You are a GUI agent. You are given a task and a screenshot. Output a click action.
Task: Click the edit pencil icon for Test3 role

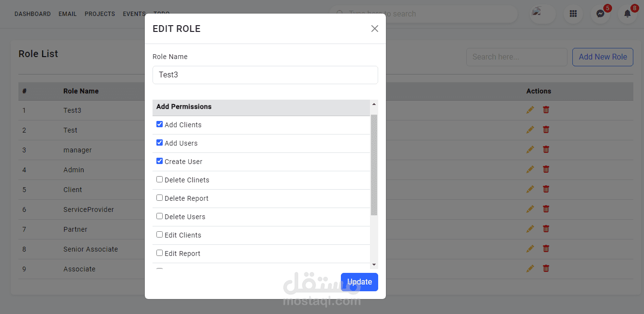click(x=530, y=110)
